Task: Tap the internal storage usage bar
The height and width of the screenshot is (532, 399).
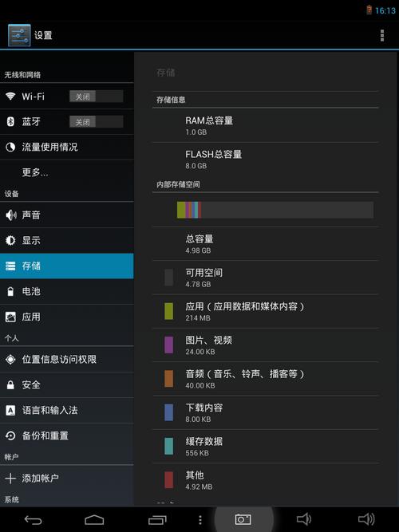Action: (275, 210)
